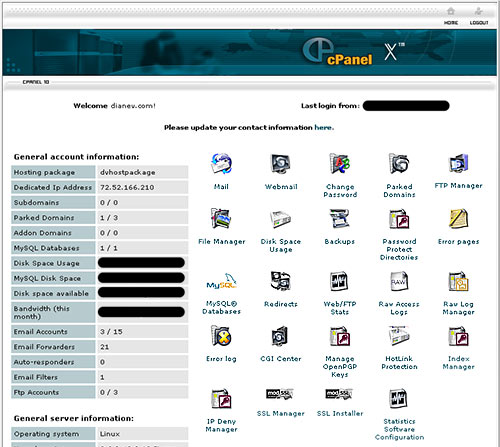Open the Mail icon
Image resolution: width=500 pixels, height=447 pixels.
point(221,164)
